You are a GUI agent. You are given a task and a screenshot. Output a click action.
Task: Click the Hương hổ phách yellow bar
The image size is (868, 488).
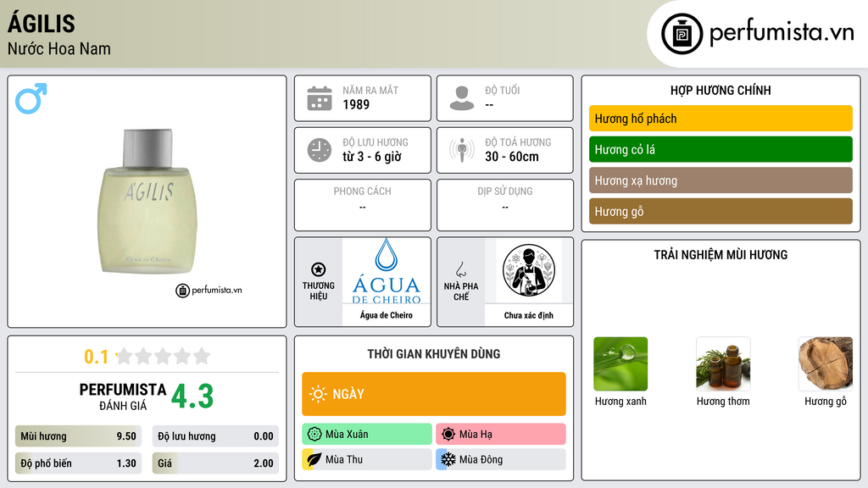[x=721, y=119]
